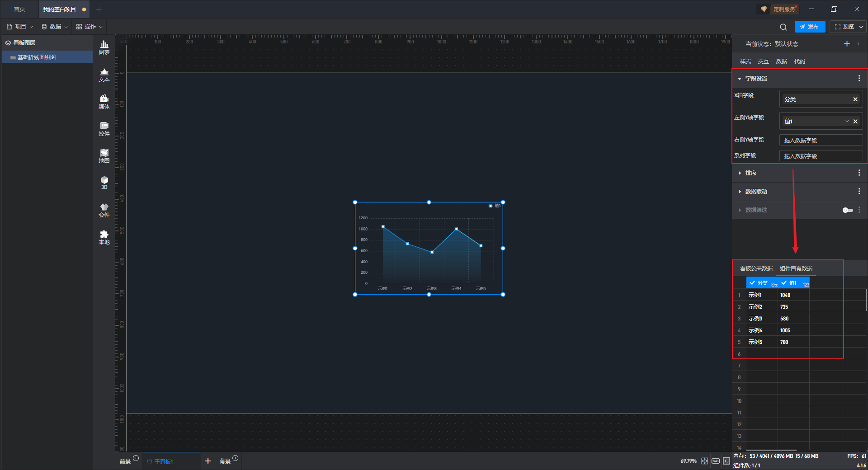Viewport: 868px width, 470px height.
Task: Remove the 值1 left Y-axis field
Action: click(x=855, y=122)
